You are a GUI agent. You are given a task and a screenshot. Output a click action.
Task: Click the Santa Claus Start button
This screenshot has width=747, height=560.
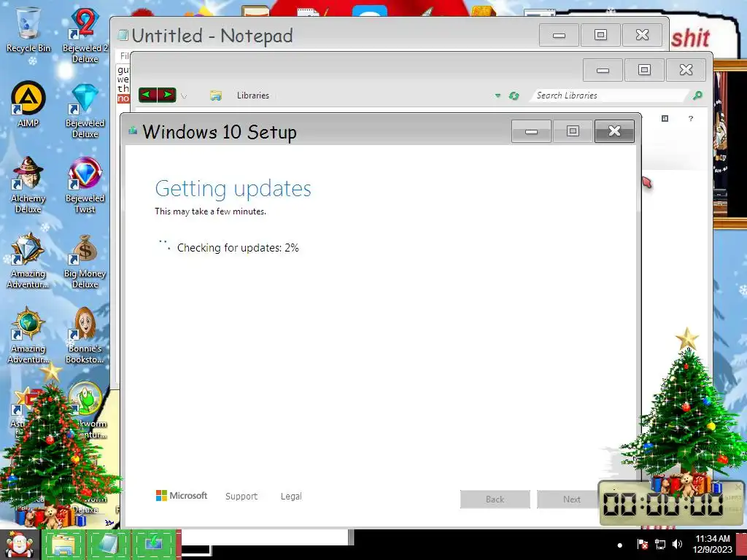click(x=19, y=545)
